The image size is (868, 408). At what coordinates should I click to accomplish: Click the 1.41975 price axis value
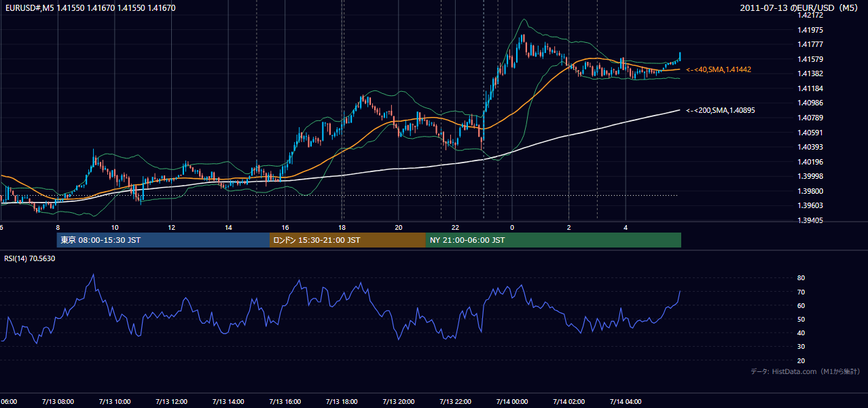(812, 30)
